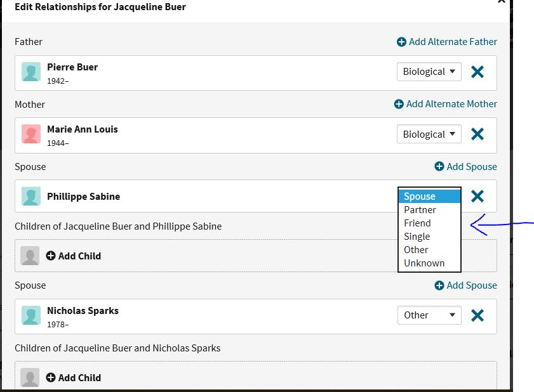
Task: Click the plus icon beside Add Alternate Father
Action: click(401, 42)
